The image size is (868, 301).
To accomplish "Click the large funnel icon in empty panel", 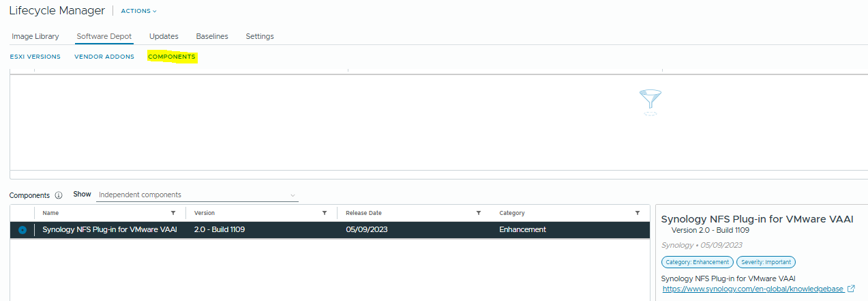I will 650,101.
